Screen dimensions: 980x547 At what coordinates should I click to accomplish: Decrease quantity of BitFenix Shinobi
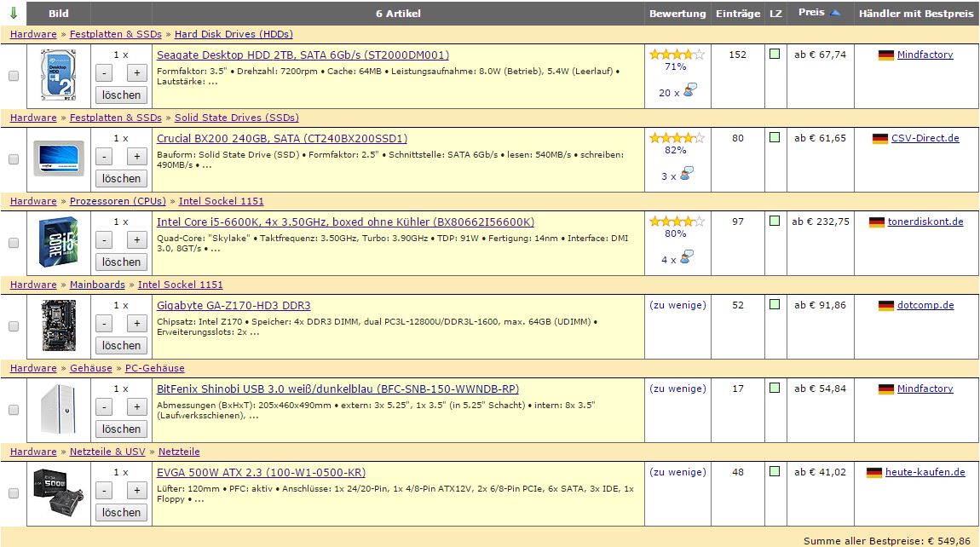[104, 407]
